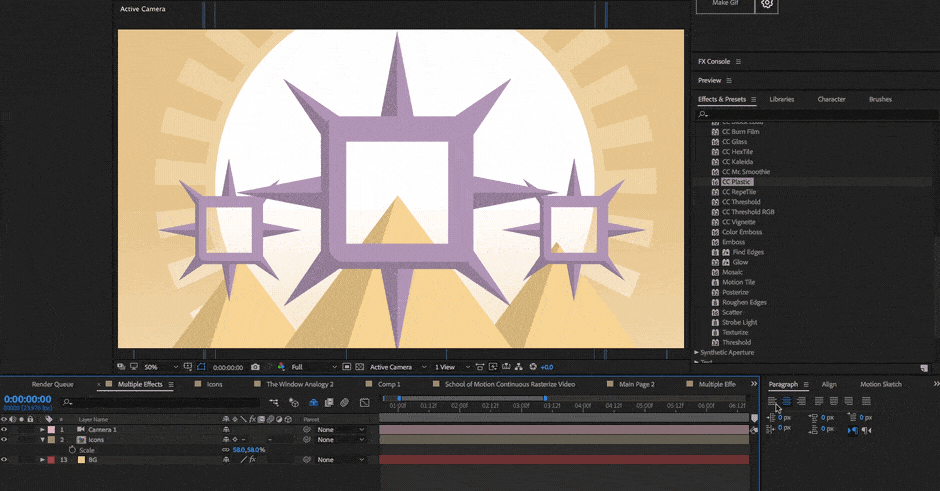The height and width of the screenshot is (491, 940).
Task: Click the exposure value +0.0
Action: (x=547, y=367)
